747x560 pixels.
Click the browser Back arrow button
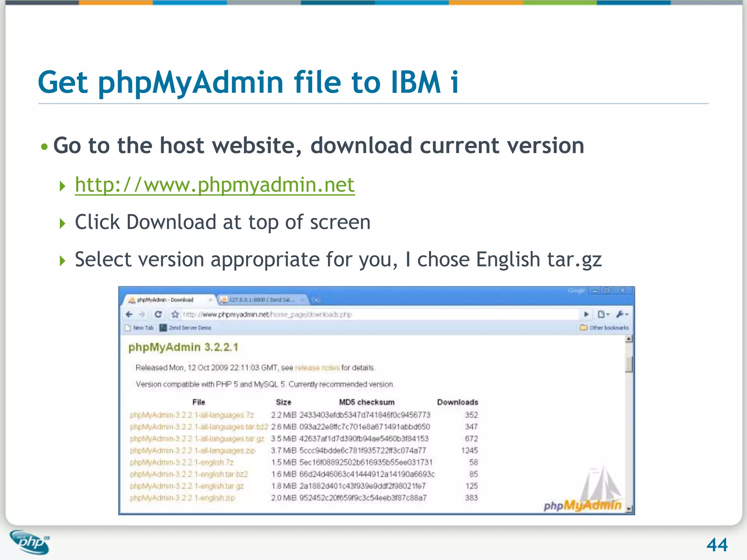click(129, 314)
